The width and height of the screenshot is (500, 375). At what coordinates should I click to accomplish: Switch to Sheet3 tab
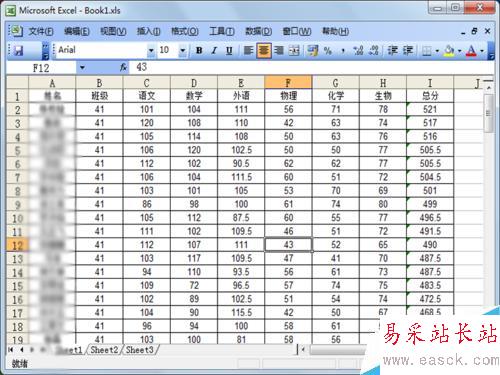coord(140,350)
